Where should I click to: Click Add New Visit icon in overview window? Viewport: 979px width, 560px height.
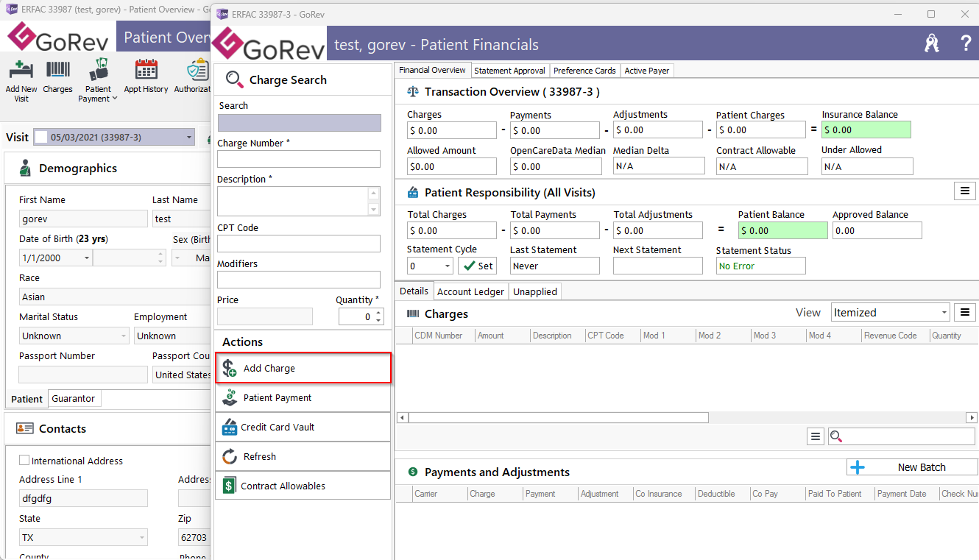21,71
